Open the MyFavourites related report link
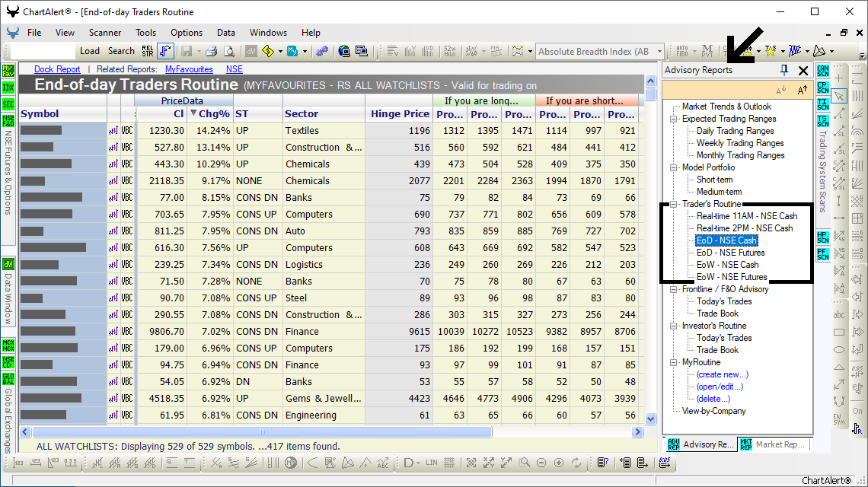The image size is (868, 487). pyautogui.click(x=189, y=69)
